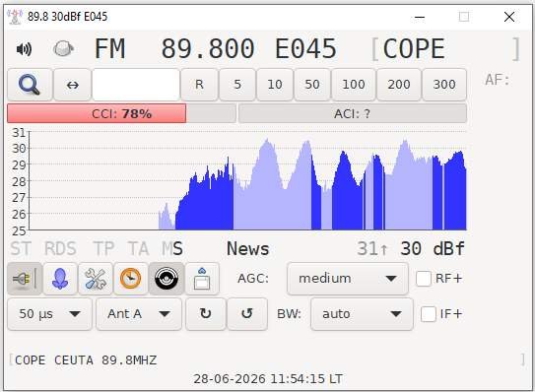Viewport: 535px width, 392px height.
Task: Toggle the black round RDS spy button
Action: pyautogui.click(x=167, y=279)
